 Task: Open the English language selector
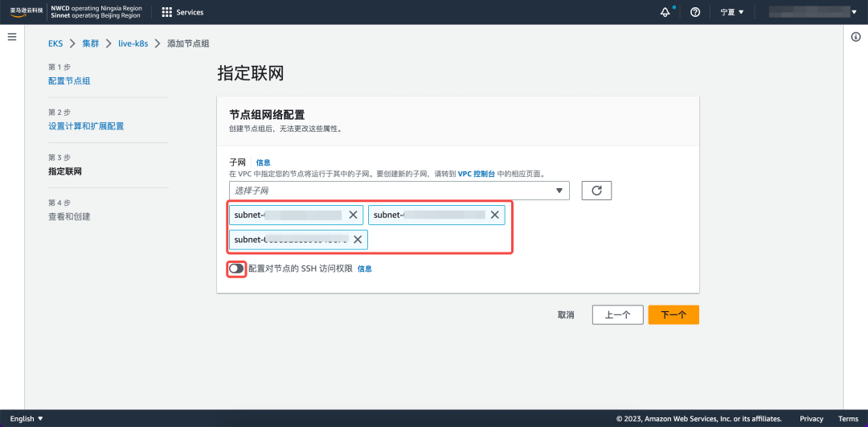(x=27, y=419)
